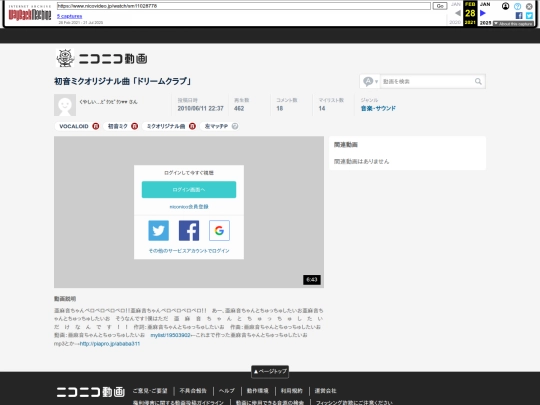Close the Wayback toolbar
Screen dimensions: 540x405
[529, 6]
